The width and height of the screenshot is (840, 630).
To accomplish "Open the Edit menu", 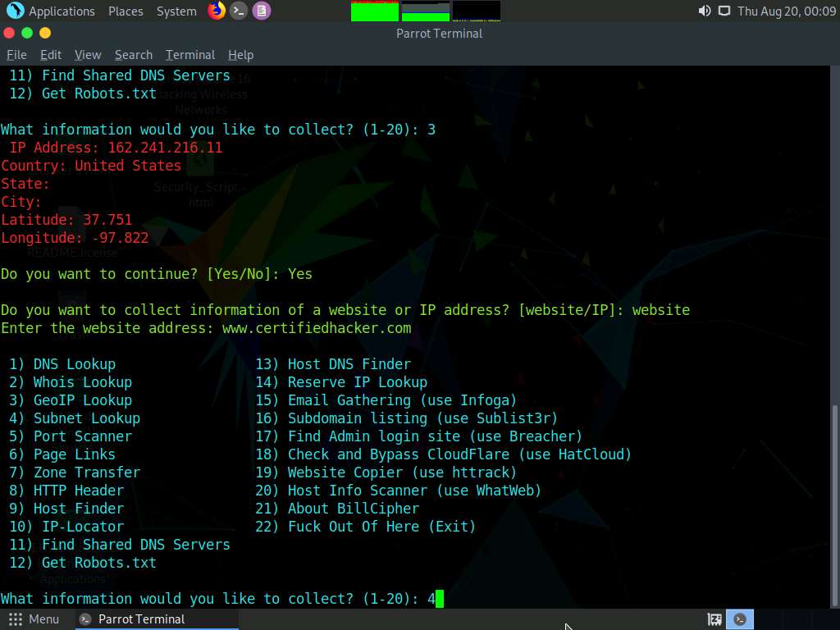I will click(x=51, y=55).
